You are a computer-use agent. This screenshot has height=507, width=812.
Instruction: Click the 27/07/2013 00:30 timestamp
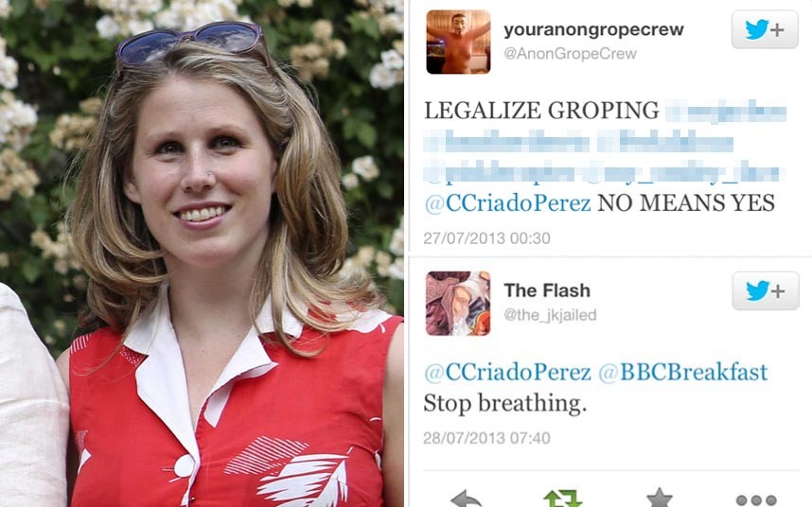tap(486, 238)
